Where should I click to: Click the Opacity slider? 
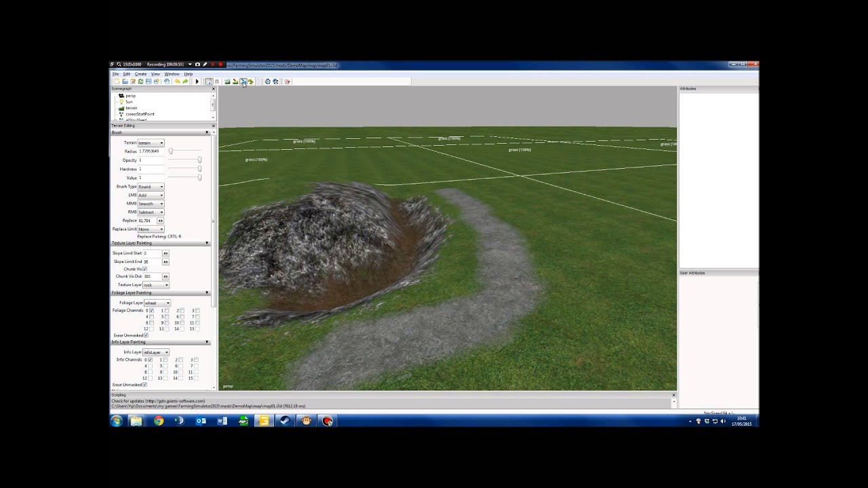[x=185, y=160]
